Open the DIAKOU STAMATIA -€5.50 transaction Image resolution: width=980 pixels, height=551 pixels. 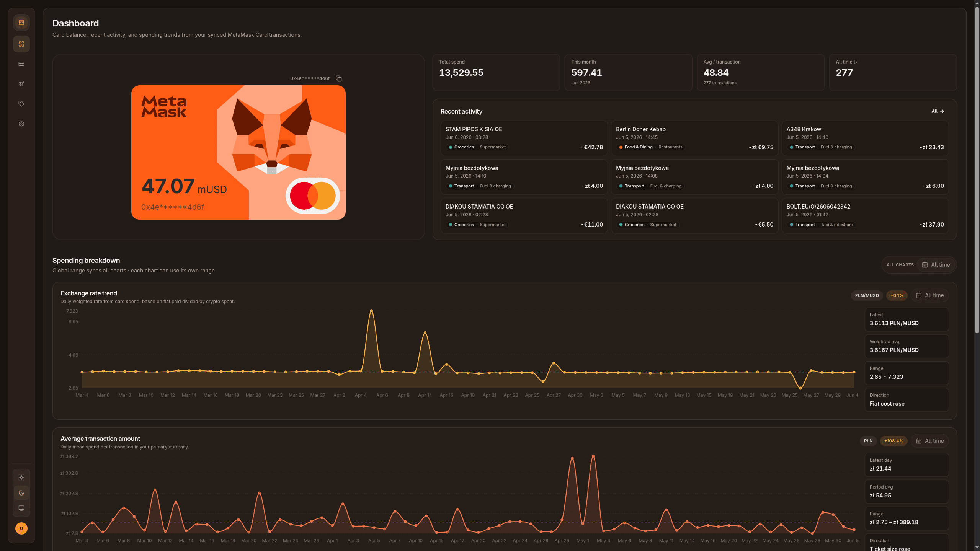tap(694, 215)
